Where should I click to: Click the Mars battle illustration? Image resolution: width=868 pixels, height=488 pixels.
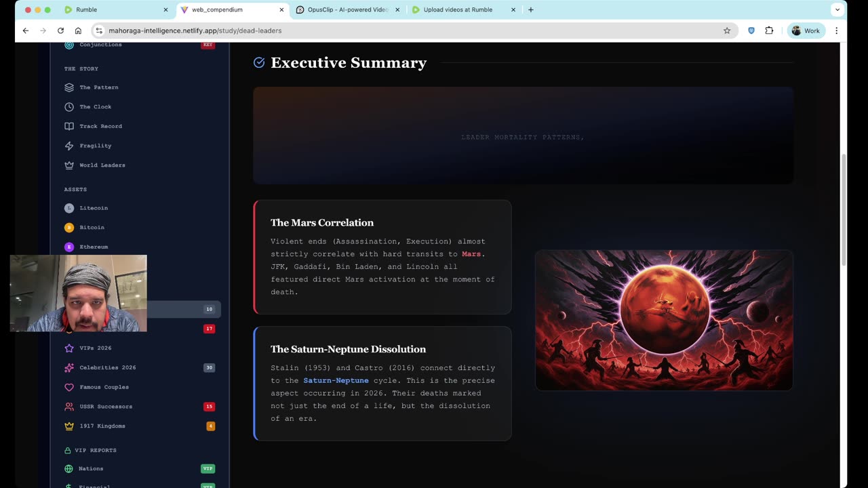tap(664, 321)
